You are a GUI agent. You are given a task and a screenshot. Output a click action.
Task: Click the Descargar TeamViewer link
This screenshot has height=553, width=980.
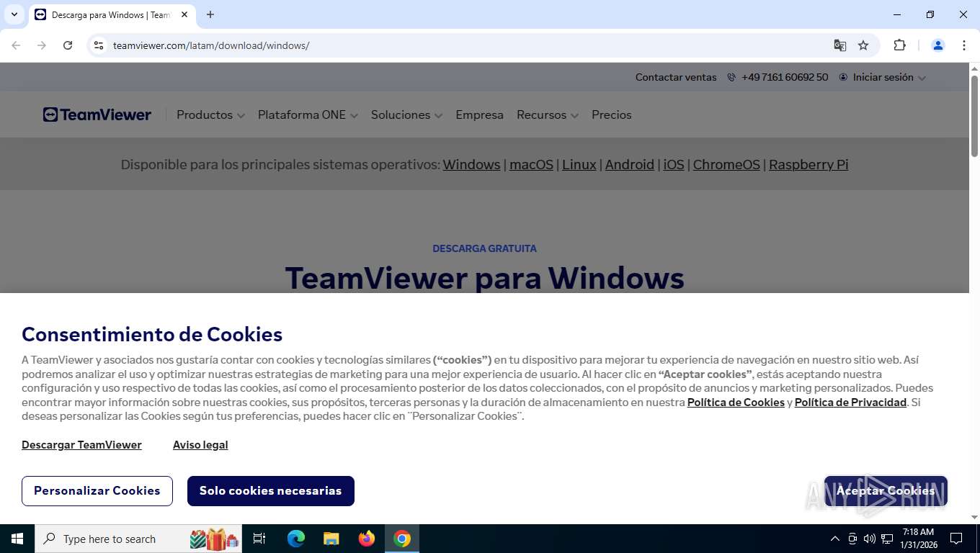(81, 444)
